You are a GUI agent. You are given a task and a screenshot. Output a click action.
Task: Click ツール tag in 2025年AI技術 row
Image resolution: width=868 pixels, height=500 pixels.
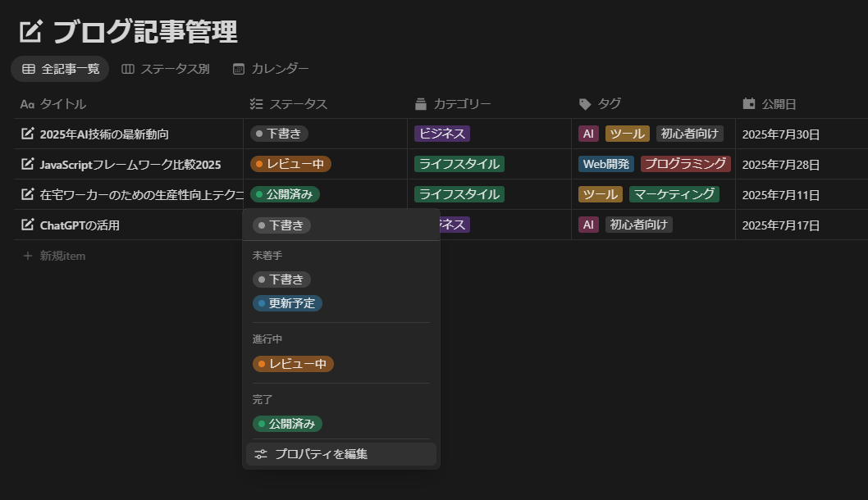tap(627, 134)
